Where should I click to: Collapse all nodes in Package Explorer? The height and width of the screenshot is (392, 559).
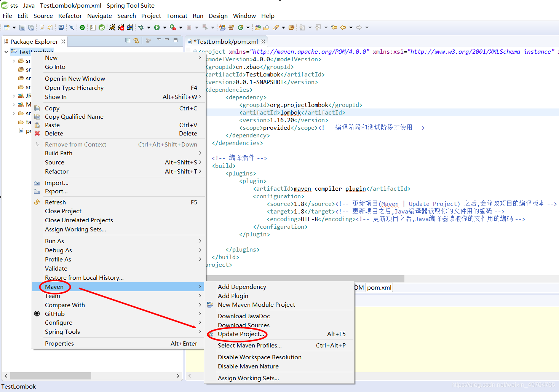point(128,40)
